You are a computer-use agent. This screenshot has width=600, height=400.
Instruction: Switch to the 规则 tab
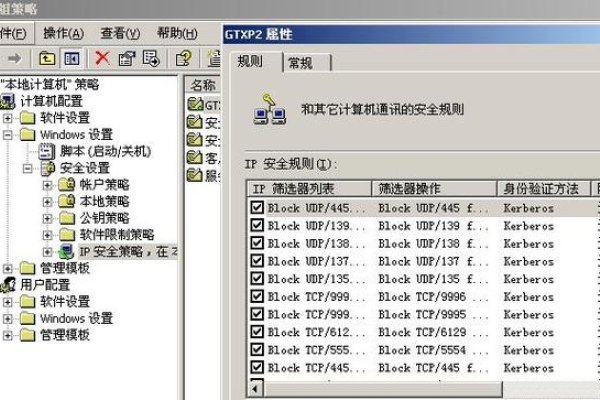pyautogui.click(x=256, y=61)
